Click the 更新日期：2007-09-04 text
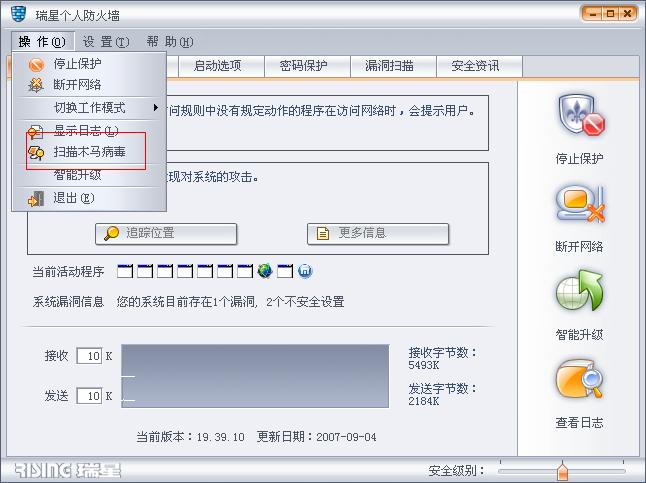Image resolution: width=646 pixels, height=483 pixels. pos(316,437)
